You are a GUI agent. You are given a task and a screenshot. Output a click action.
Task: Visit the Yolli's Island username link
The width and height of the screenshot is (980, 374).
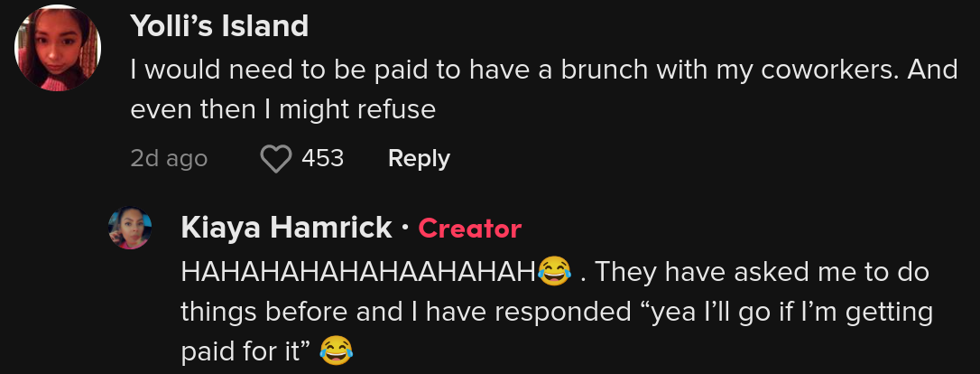[x=219, y=26]
